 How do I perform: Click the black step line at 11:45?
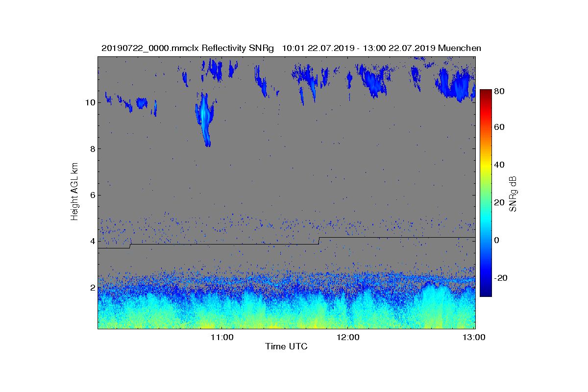(319, 241)
